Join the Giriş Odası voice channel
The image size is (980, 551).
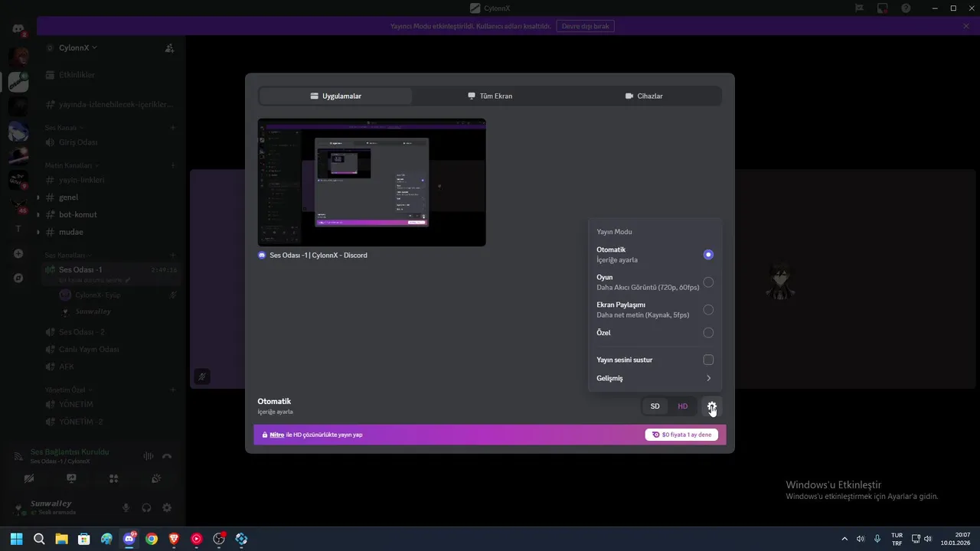(111, 142)
